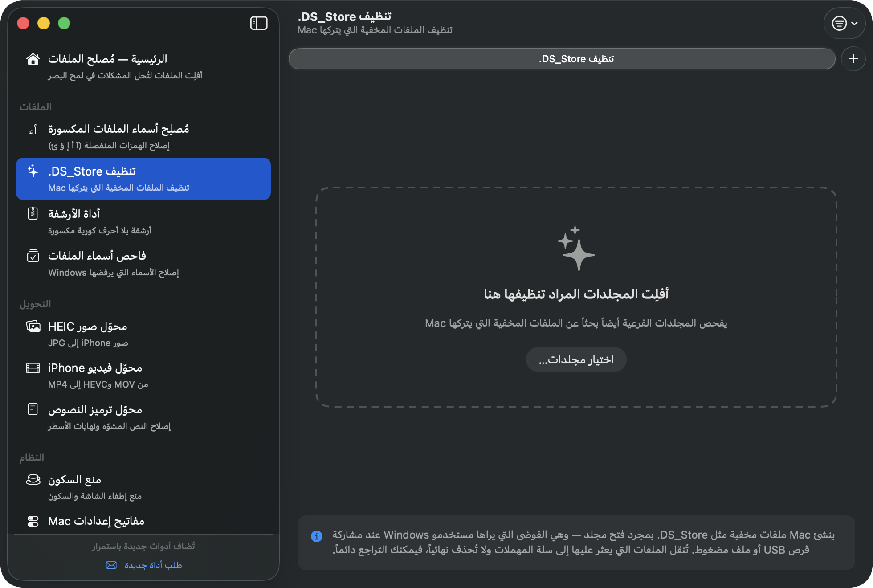This screenshot has width=873, height=588.
Task: Add a new tab with plus button
Action: tap(853, 59)
